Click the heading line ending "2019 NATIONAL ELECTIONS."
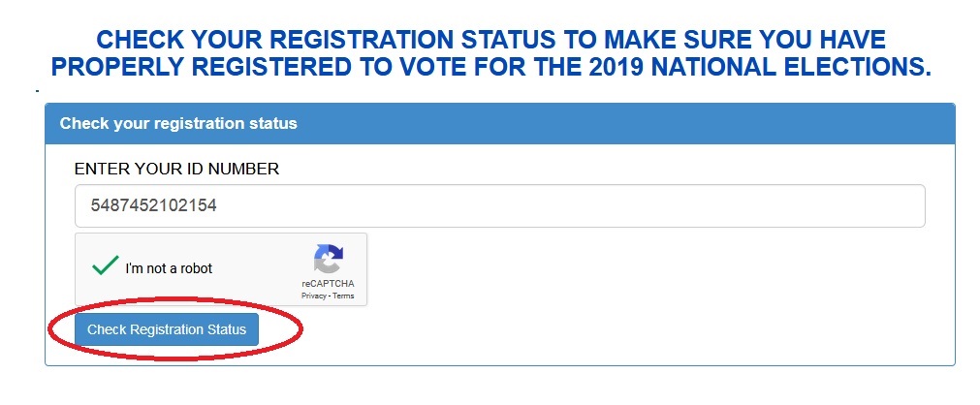The width and height of the screenshot is (980, 405). 491,67
